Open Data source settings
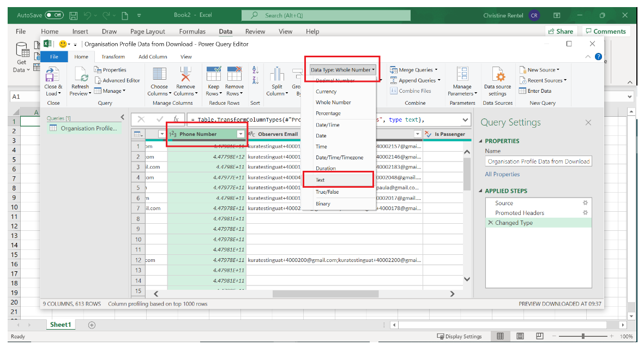 [x=498, y=81]
